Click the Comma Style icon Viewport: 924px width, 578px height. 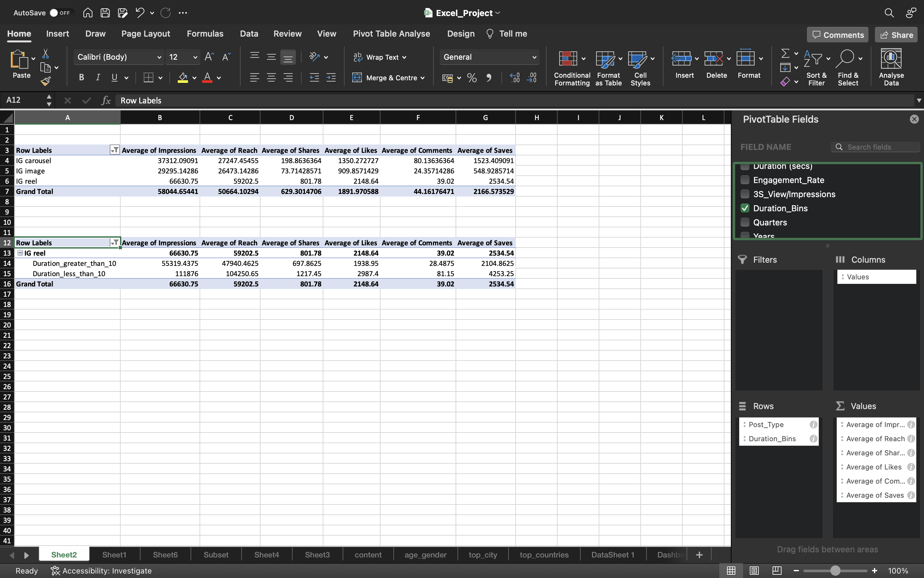point(489,78)
